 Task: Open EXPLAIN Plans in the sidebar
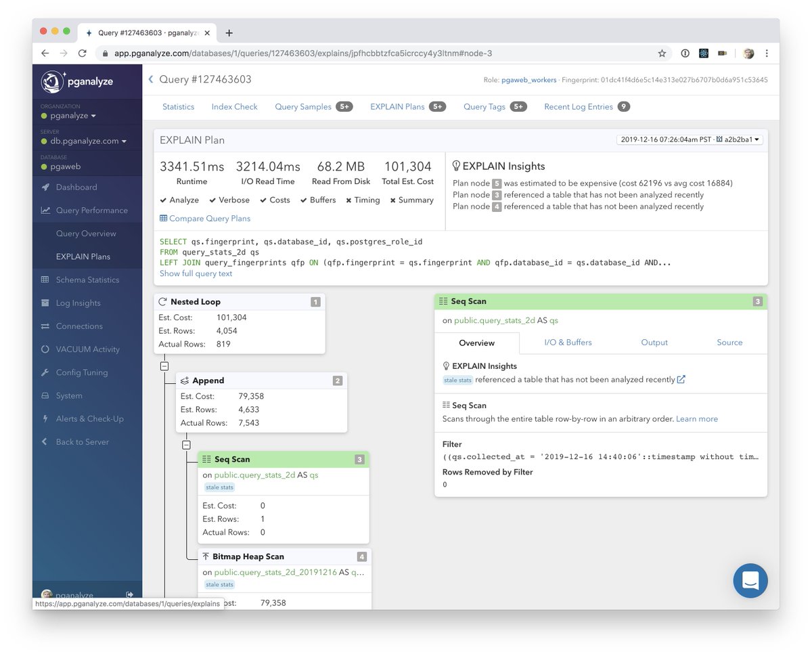click(x=83, y=257)
